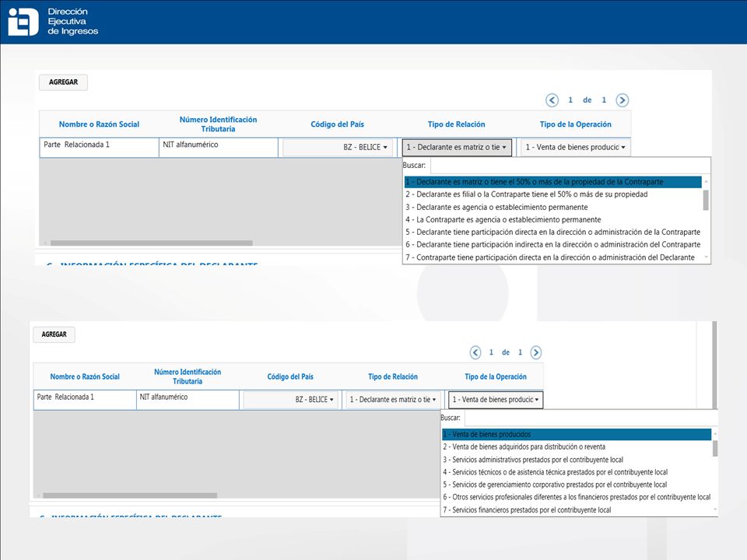Select 3 - Declarante es agencia o establecimiento permanente

(552, 207)
